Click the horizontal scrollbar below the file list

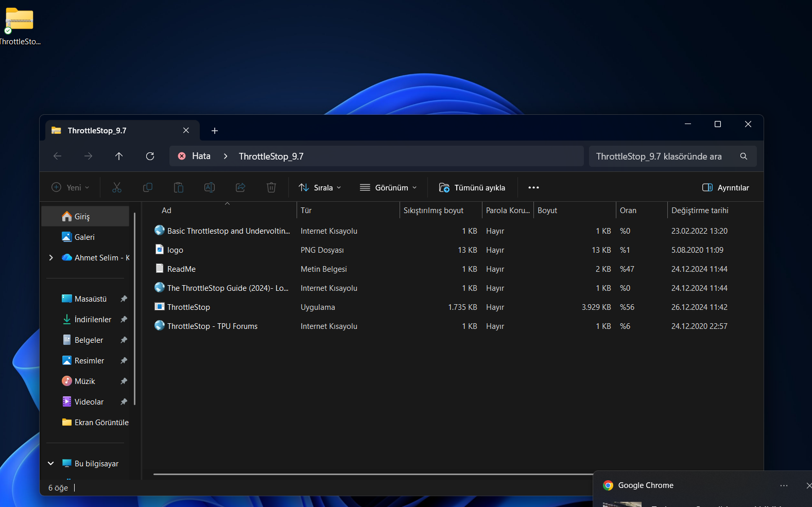(x=373, y=474)
